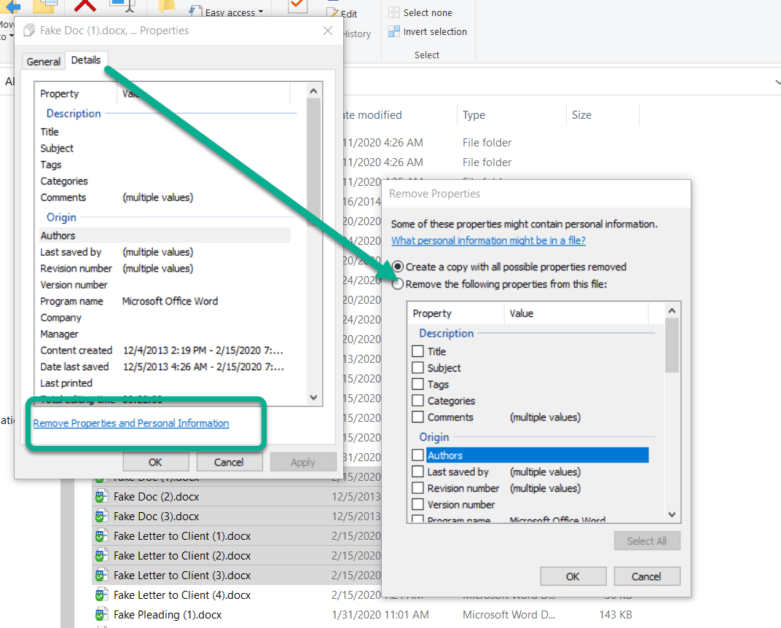
Task: Click the Authors row in Properties details
Action: [164, 236]
